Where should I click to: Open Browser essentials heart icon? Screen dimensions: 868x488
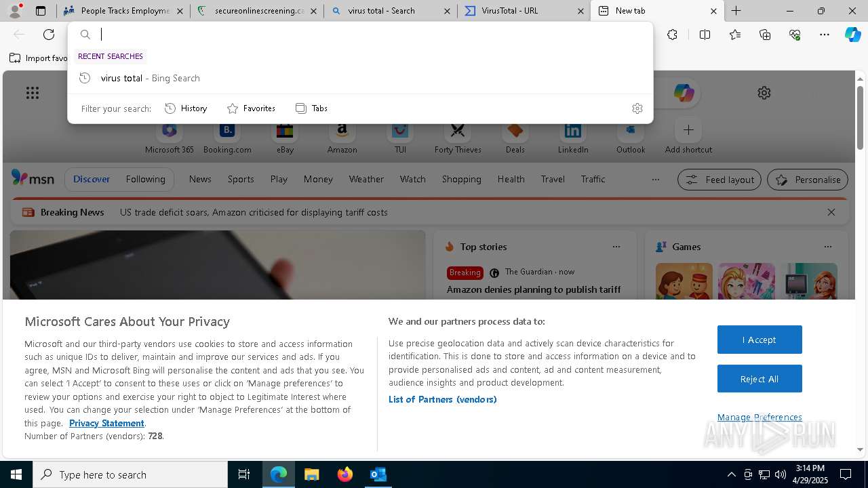tap(795, 35)
